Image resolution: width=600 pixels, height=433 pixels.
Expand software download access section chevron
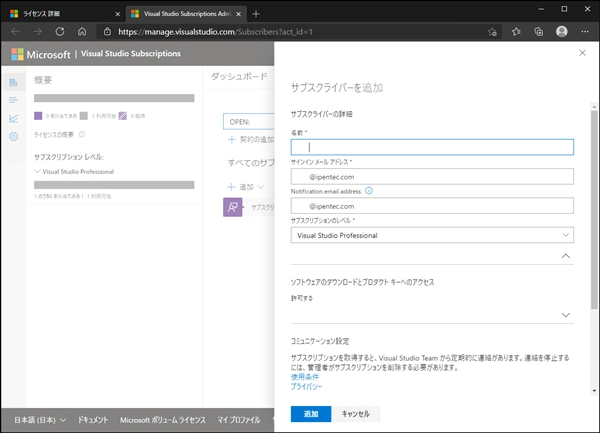coord(566,315)
